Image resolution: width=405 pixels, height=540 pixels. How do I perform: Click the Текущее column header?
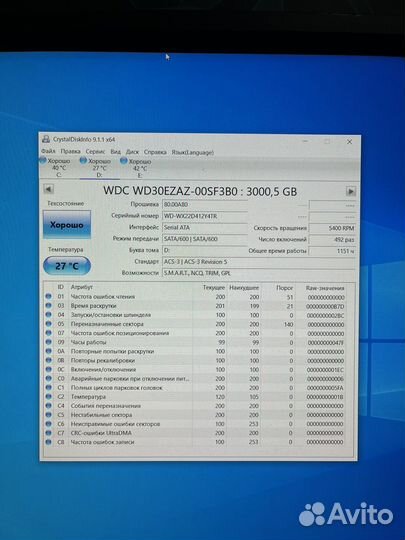[214, 288]
